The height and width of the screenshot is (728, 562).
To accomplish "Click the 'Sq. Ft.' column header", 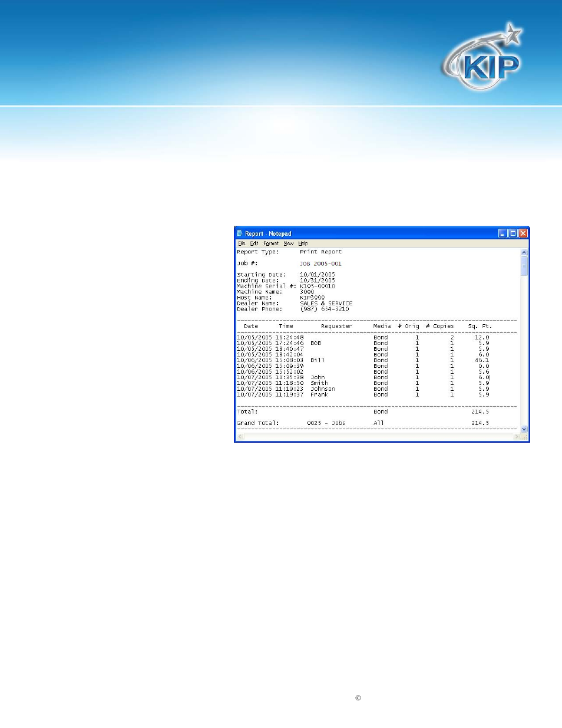I will (479, 326).
